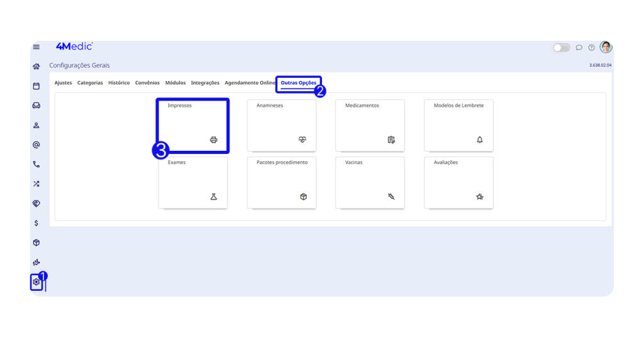Open the chat bubble icon in header

pos(579,48)
